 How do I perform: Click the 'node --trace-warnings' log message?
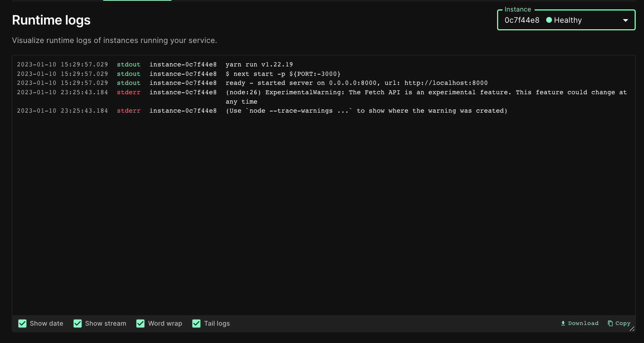point(366,111)
